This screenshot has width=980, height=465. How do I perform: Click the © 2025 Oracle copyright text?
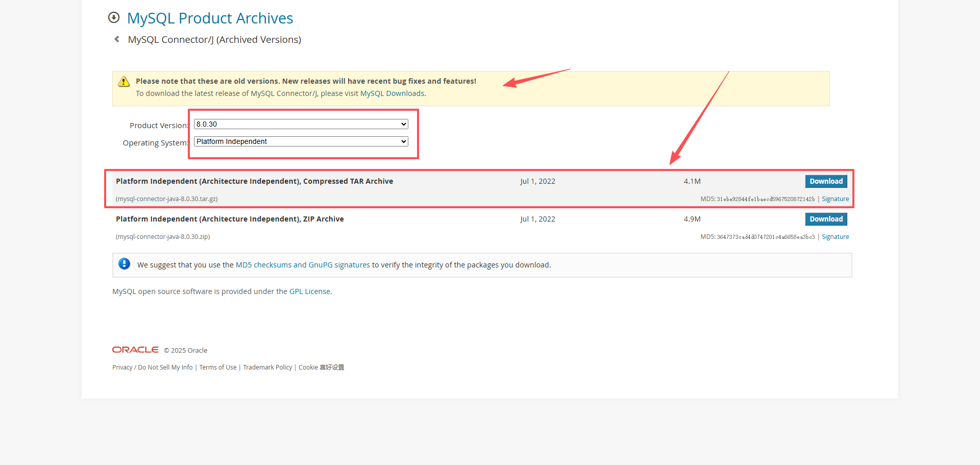pos(186,351)
